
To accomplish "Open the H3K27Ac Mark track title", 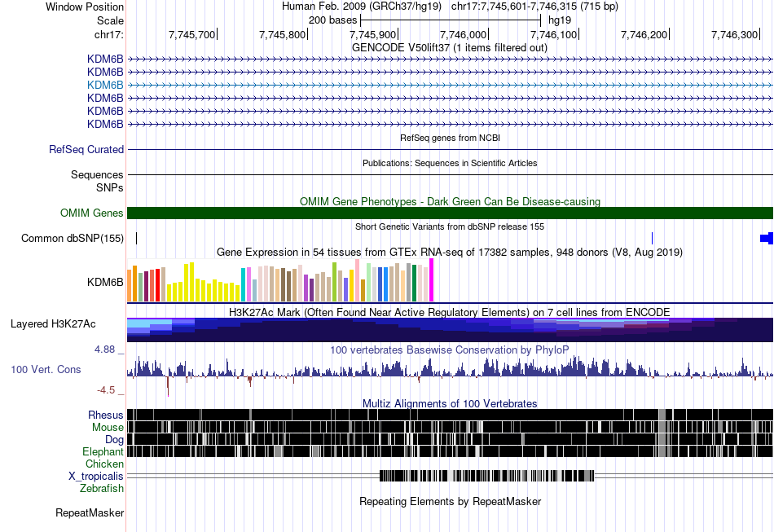I will tap(450, 312).
